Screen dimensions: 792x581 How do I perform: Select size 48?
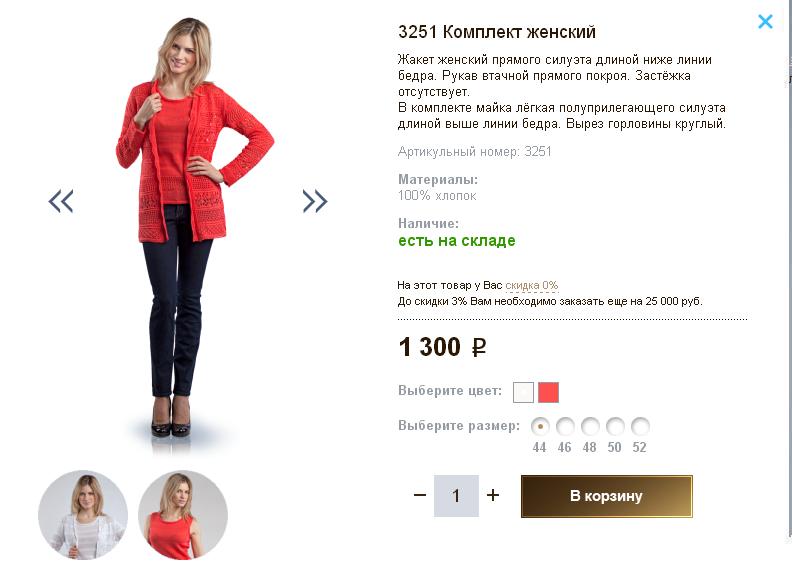point(590,426)
